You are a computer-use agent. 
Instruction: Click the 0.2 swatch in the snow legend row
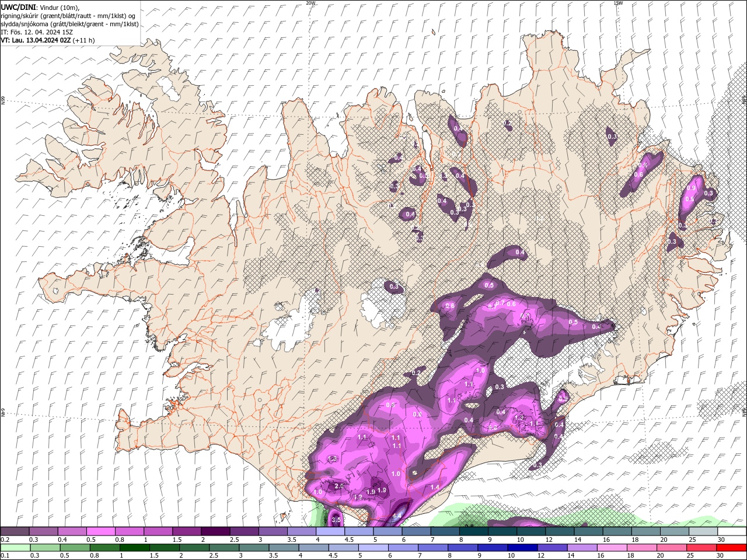[x=15, y=531]
